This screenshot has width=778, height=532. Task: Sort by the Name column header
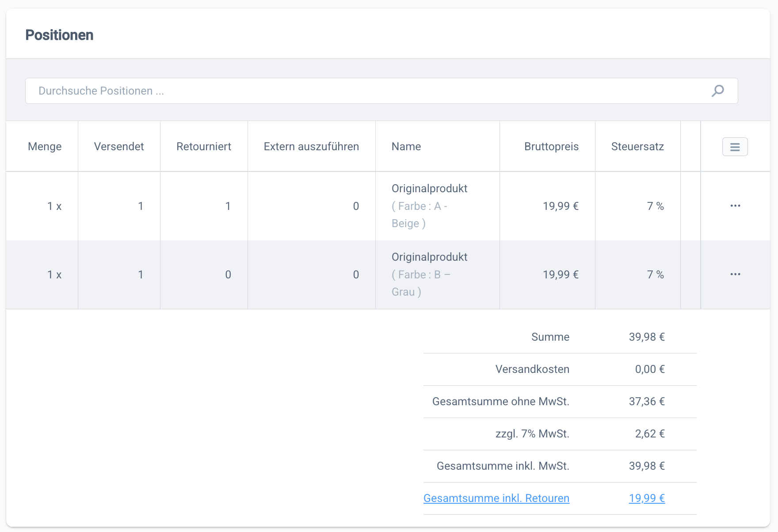coord(406,147)
